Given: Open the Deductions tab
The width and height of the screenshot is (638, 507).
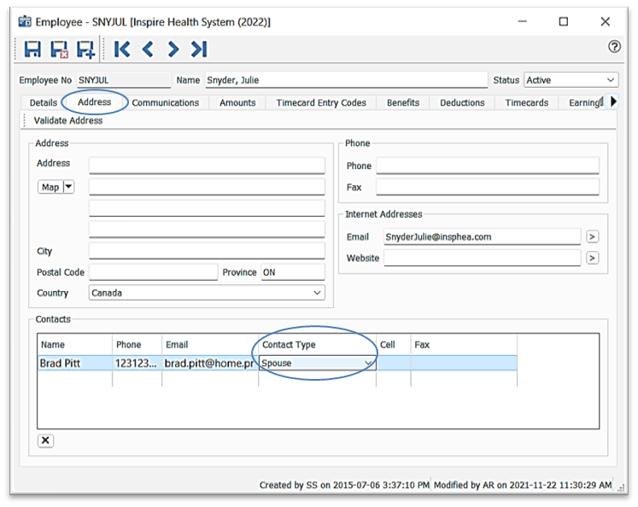Looking at the screenshot, I should click(462, 103).
